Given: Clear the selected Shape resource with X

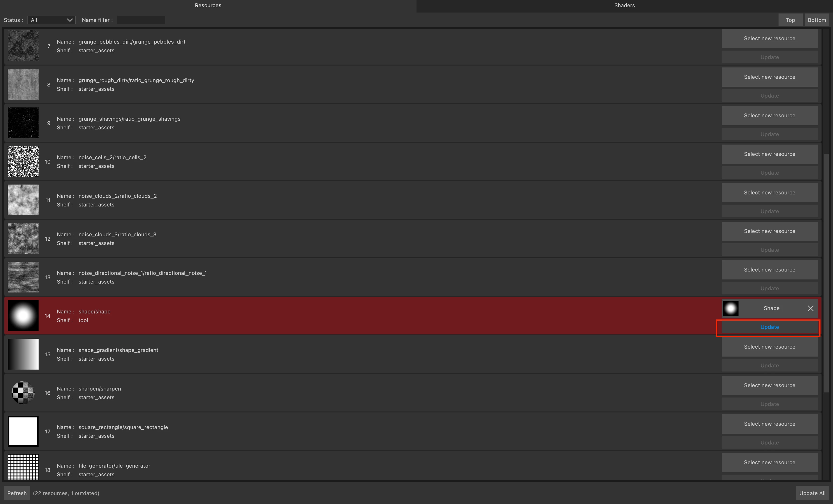Looking at the screenshot, I should pos(810,308).
